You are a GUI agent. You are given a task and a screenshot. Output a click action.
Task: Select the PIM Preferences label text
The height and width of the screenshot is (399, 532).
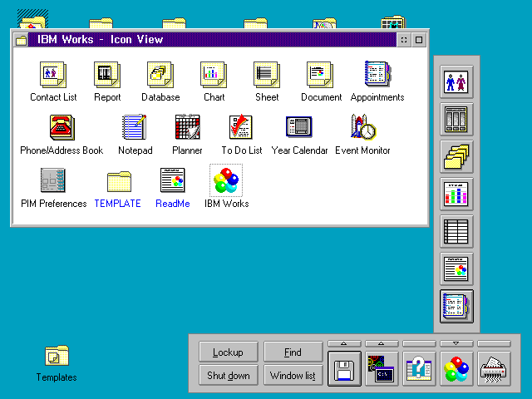click(x=53, y=204)
